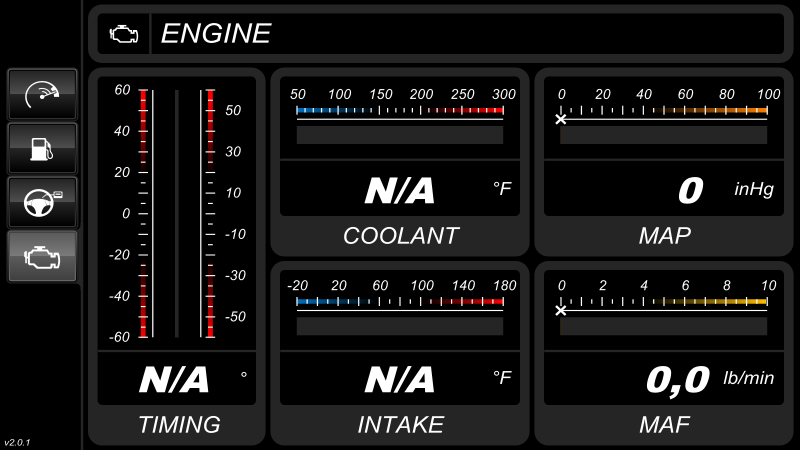
Task: Click the timing N/A readout
Action: pyautogui.click(x=174, y=380)
